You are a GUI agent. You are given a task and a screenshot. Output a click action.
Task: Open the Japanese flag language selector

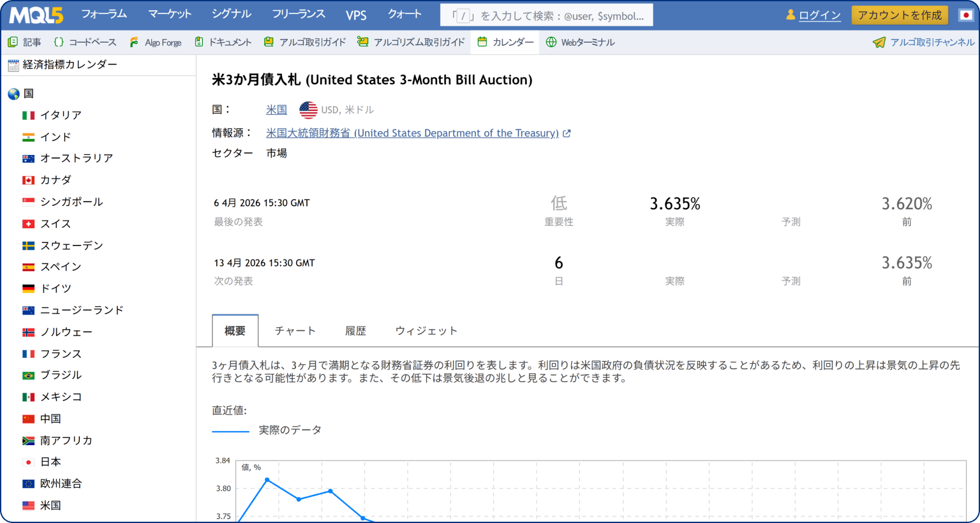[965, 15]
